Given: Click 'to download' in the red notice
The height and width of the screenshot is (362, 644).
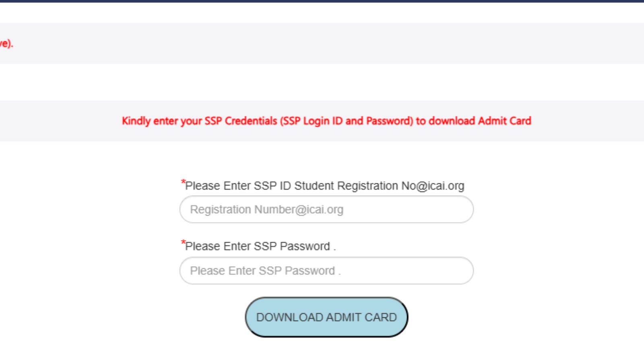Looking at the screenshot, I should 445,121.
